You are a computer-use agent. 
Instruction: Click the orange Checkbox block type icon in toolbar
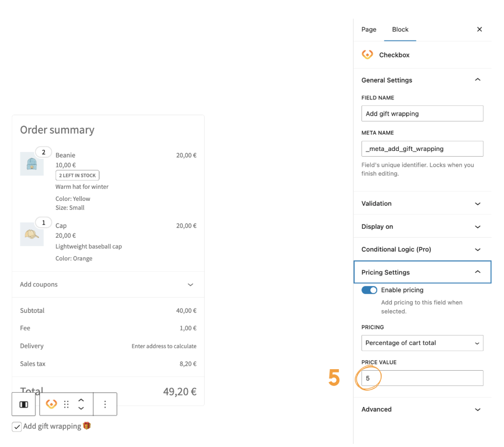pos(52,404)
